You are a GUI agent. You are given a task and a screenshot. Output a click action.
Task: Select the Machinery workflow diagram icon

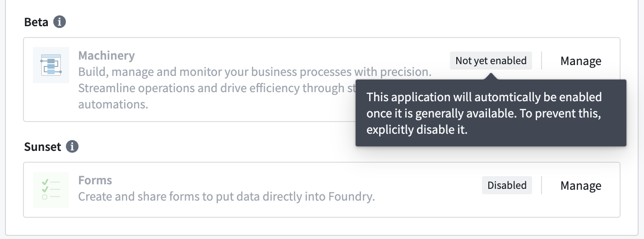tap(51, 65)
